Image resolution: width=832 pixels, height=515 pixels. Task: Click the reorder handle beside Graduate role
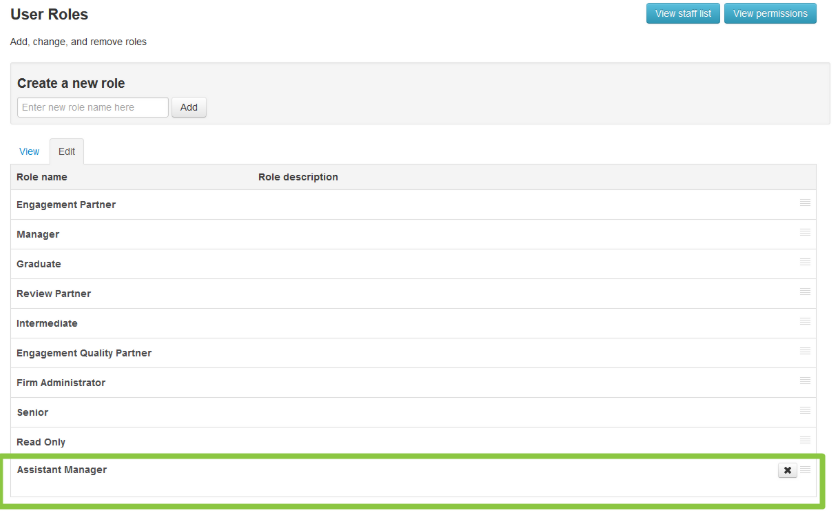tap(805, 262)
